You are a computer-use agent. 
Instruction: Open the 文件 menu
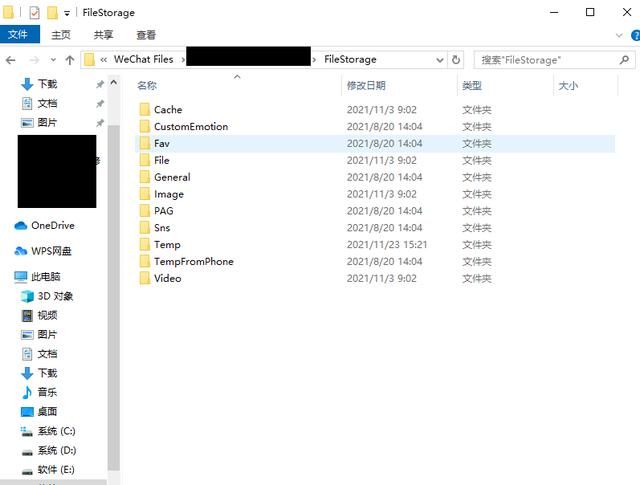click(19, 35)
